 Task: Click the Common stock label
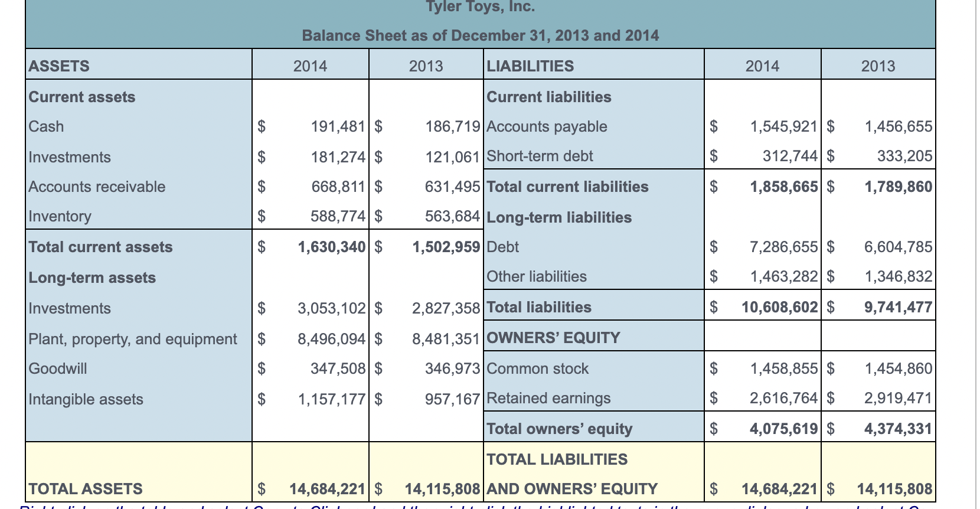[x=538, y=369]
